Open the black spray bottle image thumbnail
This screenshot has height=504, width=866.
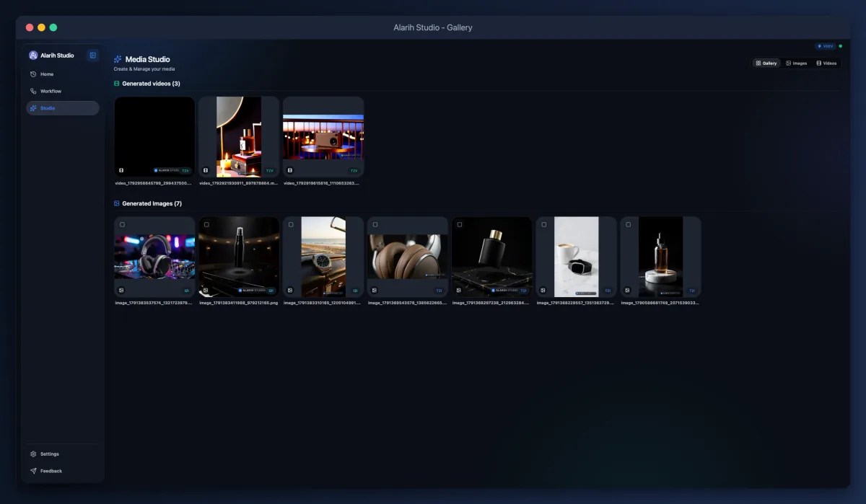(x=239, y=257)
